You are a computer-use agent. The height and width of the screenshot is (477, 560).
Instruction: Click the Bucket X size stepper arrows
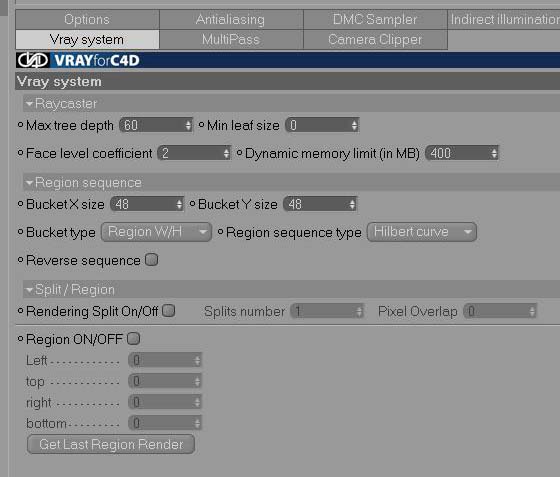(179, 204)
